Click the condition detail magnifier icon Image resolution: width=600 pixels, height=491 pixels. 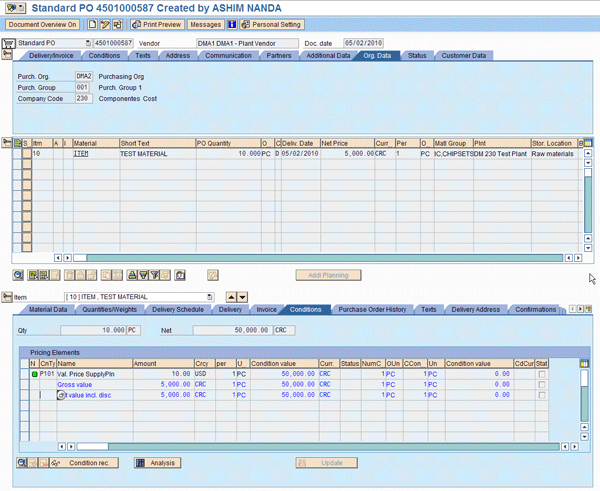tap(22, 463)
